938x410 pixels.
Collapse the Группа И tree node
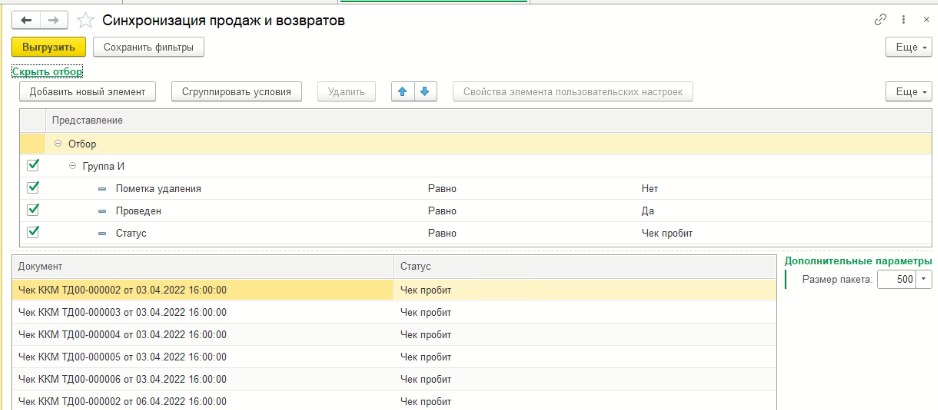tap(72, 166)
